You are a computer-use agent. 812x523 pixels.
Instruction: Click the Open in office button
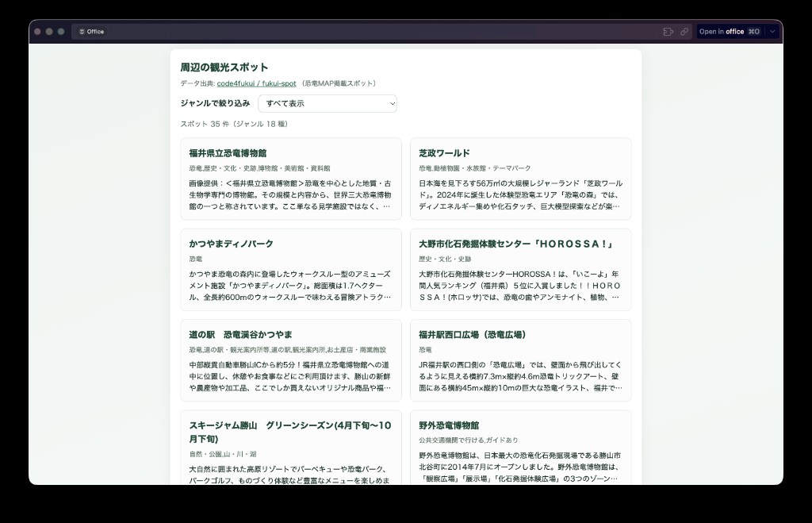tap(729, 32)
